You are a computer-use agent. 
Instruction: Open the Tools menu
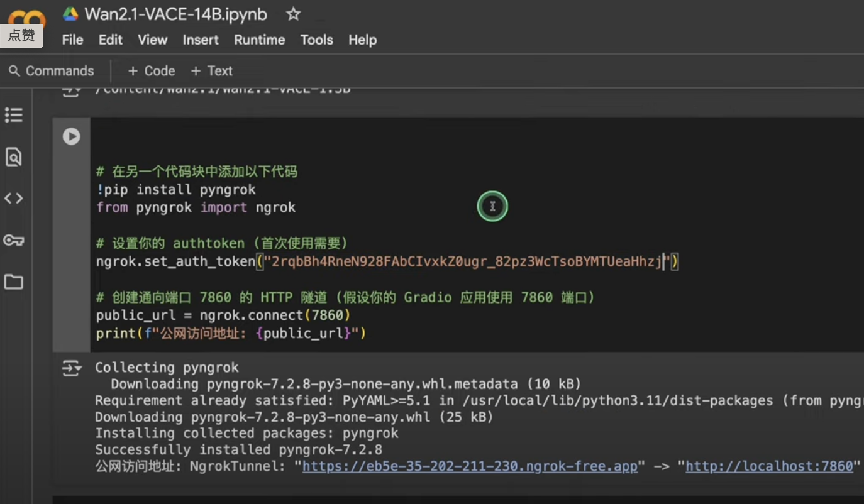tap(316, 40)
